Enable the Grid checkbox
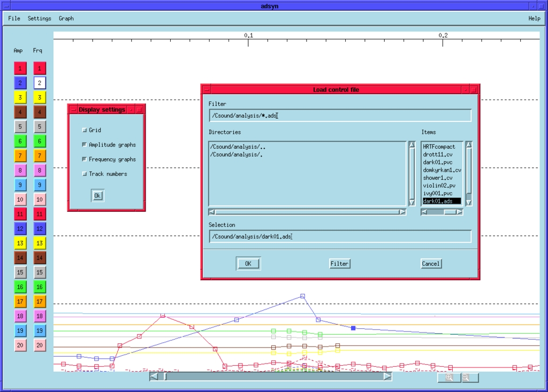The width and height of the screenshot is (548, 392). pyautogui.click(x=84, y=130)
